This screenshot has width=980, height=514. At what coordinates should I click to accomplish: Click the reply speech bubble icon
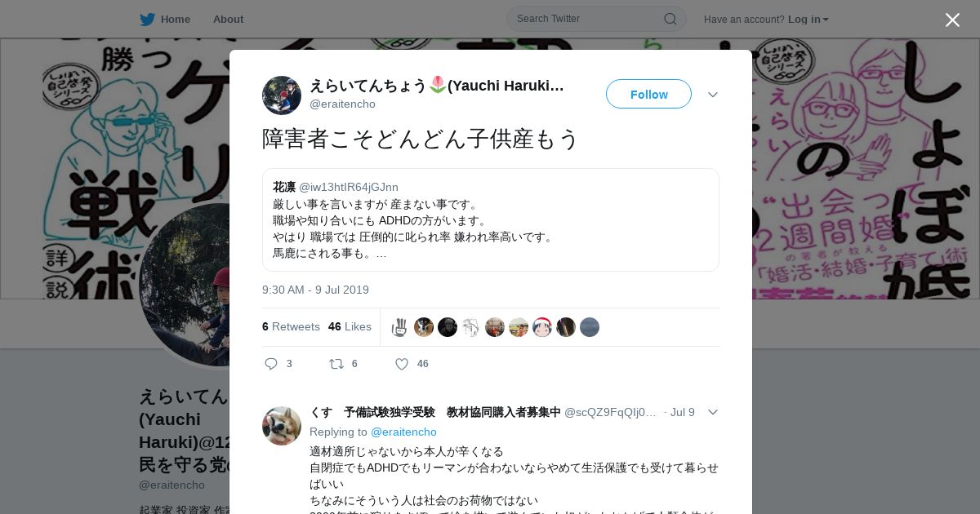(271, 364)
